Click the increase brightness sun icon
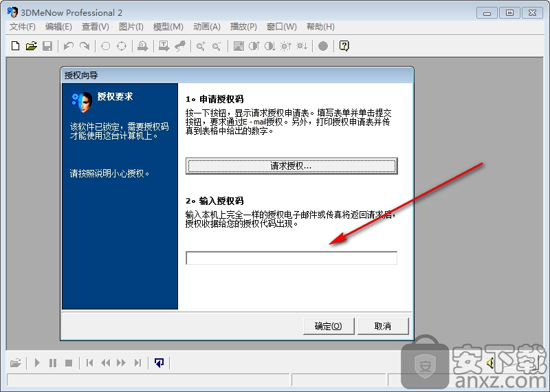Viewport: 550px width, 392px height. [286, 46]
